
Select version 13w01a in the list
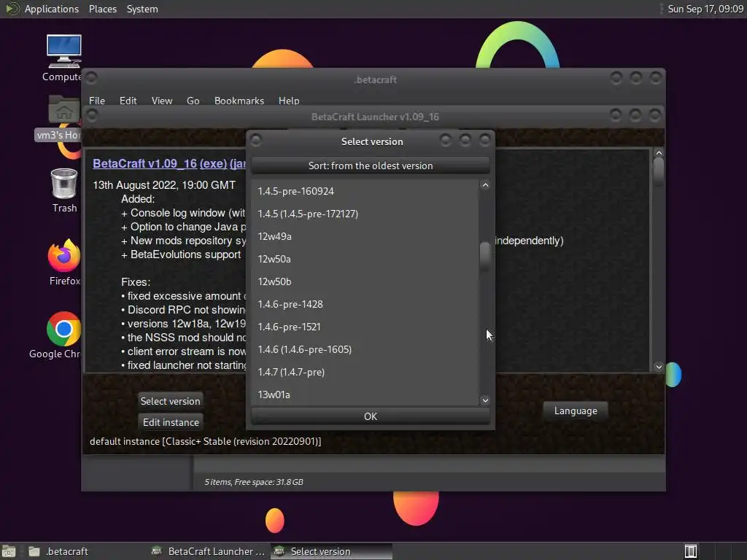365,394
